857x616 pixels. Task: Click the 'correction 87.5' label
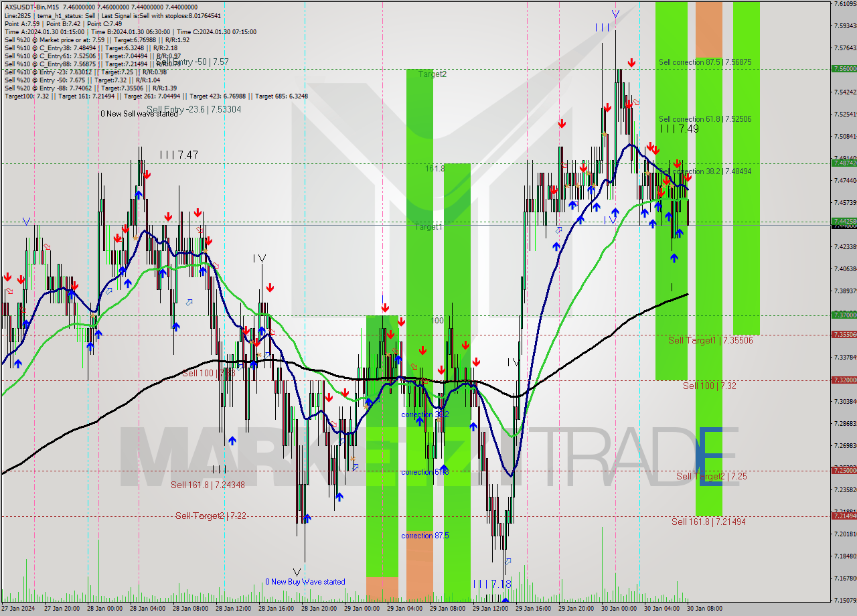pyautogui.click(x=425, y=536)
